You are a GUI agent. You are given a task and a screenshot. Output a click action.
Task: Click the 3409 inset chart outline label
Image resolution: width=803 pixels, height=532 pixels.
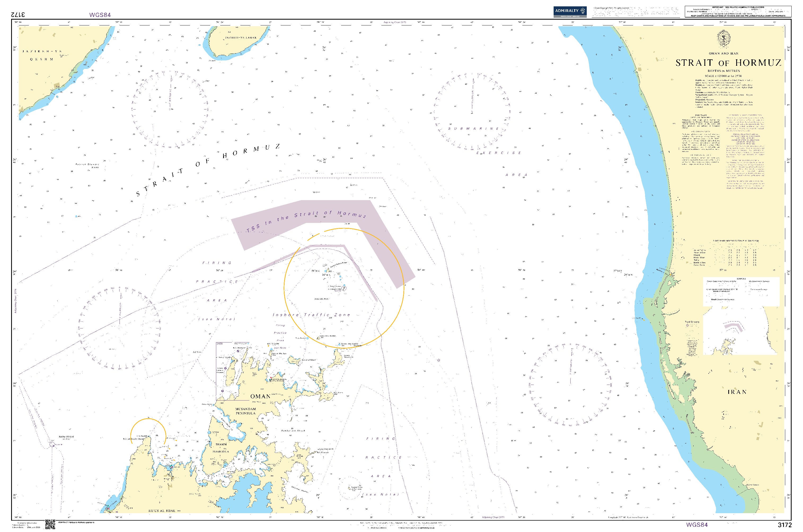tap(219, 344)
